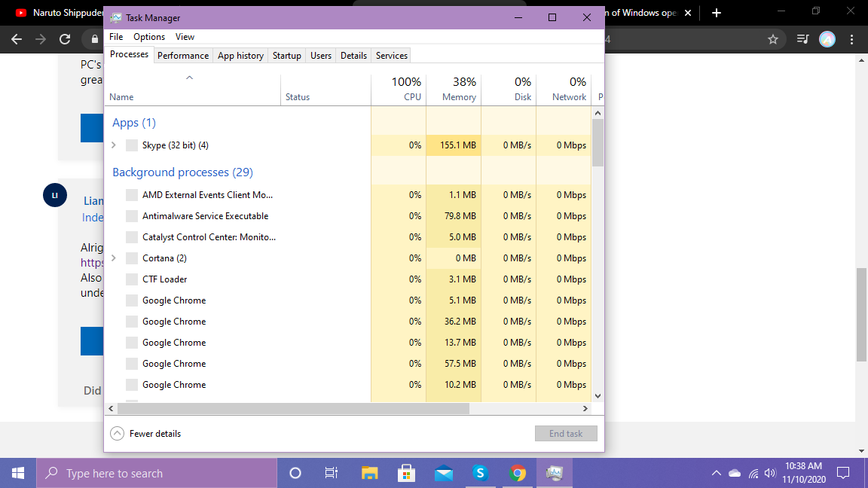Click the Chrome 5.1 MB process icon
Screen dimensions: 868x488
(x=132, y=300)
